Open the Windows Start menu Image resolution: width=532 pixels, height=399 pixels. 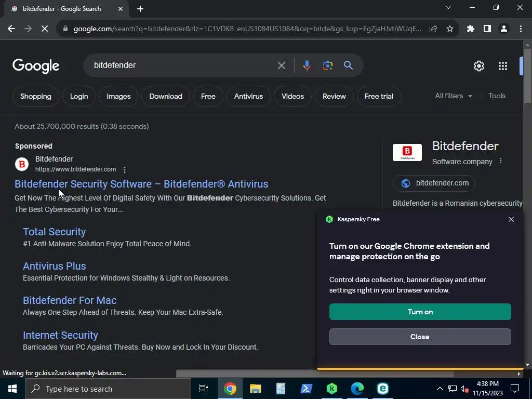(12, 389)
